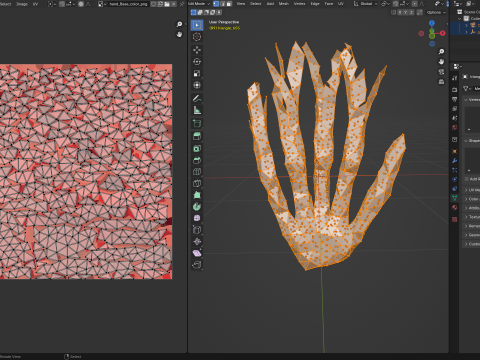Enable edge select mode

tap(222, 4)
